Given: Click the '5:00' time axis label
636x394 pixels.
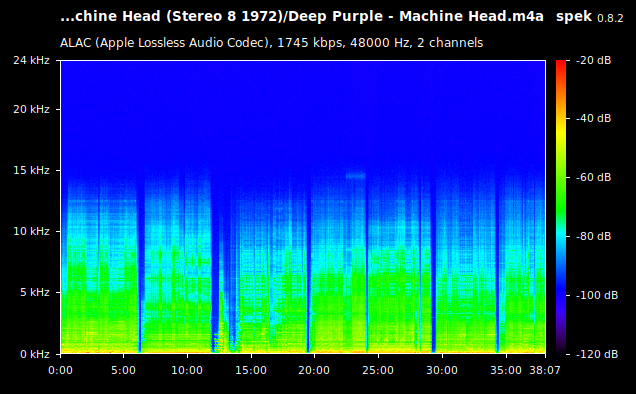Looking at the screenshot, I should point(123,370).
